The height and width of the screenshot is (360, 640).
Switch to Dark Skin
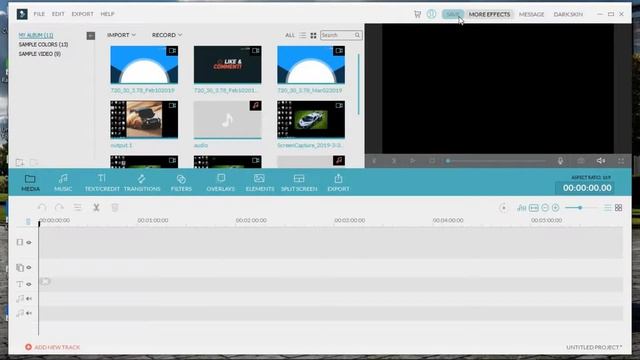568,14
